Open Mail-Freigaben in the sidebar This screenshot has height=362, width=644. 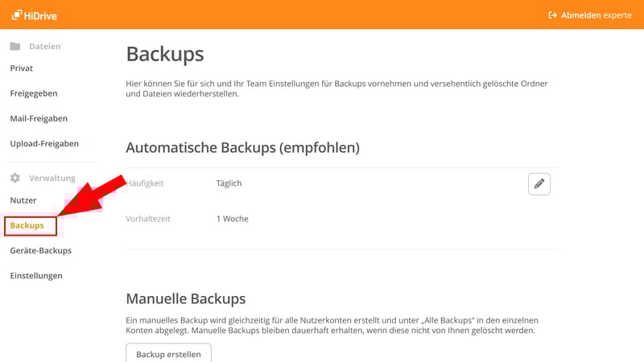point(39,118)
